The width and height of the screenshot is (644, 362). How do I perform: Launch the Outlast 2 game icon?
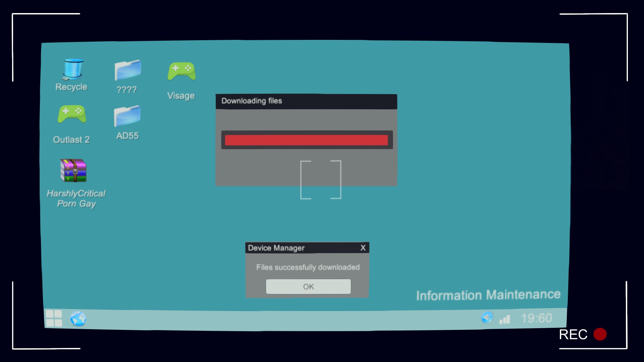[72, 114]
